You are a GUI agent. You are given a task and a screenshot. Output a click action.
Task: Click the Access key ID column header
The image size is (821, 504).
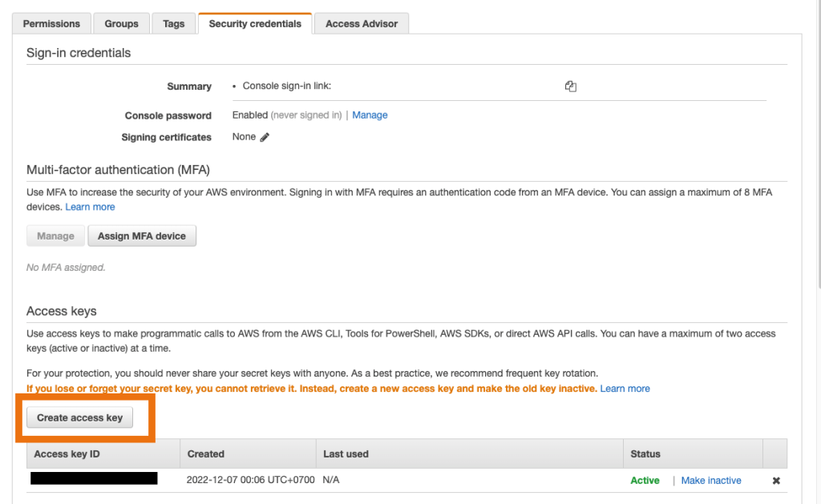[x=67, y=454]
